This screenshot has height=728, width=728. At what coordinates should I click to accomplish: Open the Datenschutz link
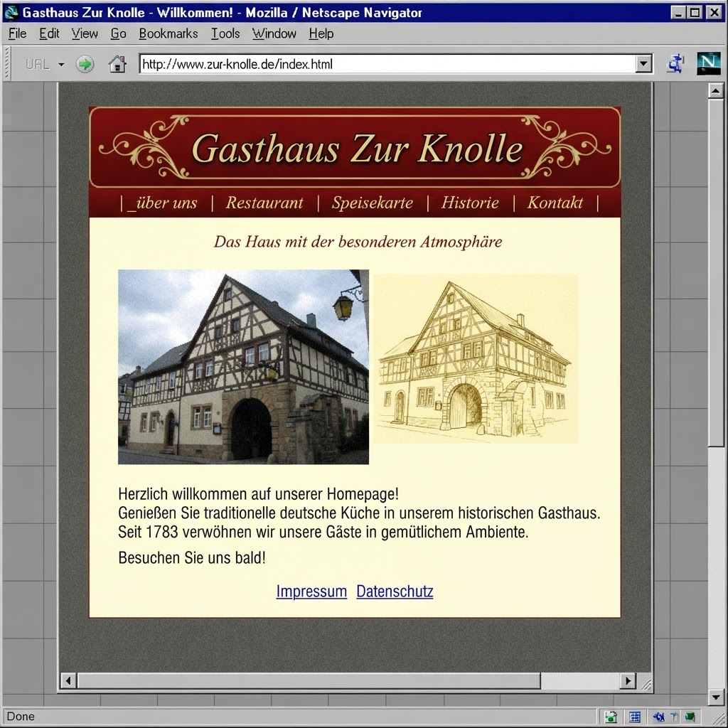click(x=395, y=591)
